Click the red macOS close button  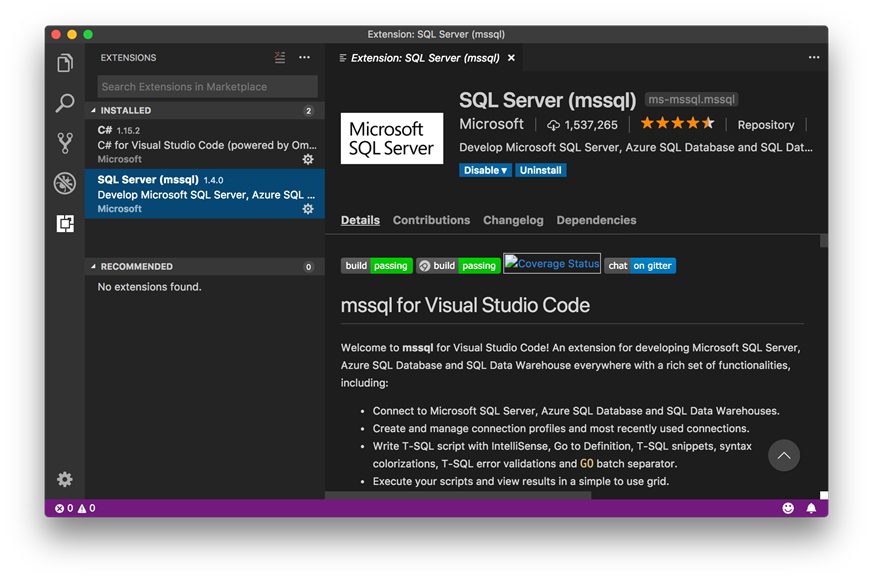click(x=56, y=35)
